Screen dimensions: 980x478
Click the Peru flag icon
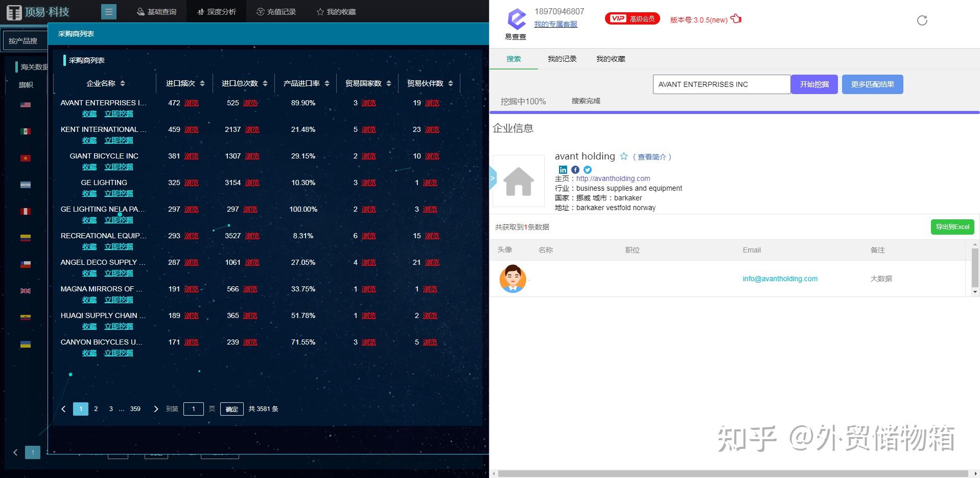tap(26, 211)
